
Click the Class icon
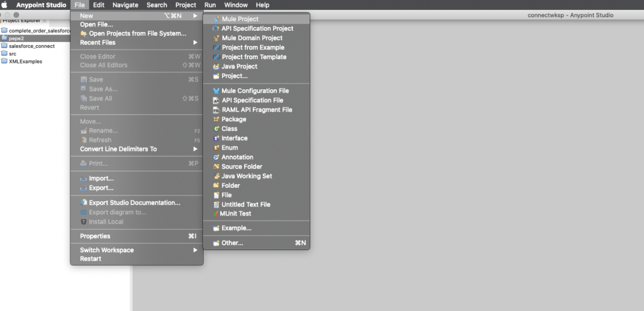tap(216, 129)
